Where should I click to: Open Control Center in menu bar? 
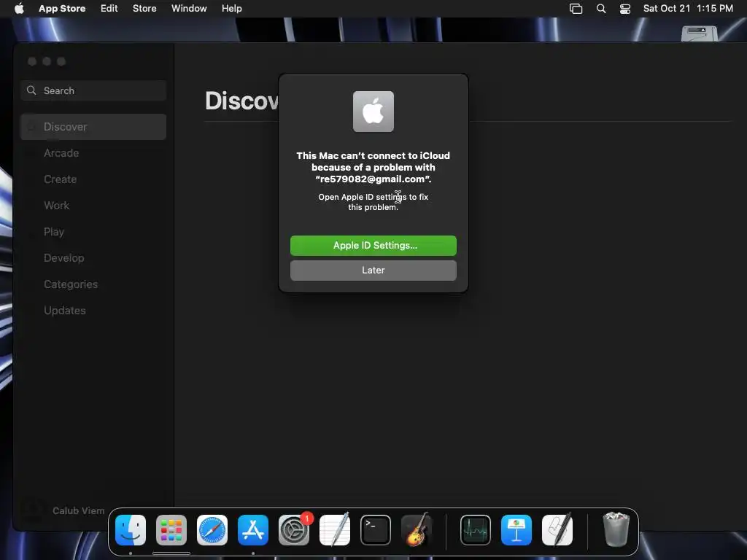pos(625,9)
